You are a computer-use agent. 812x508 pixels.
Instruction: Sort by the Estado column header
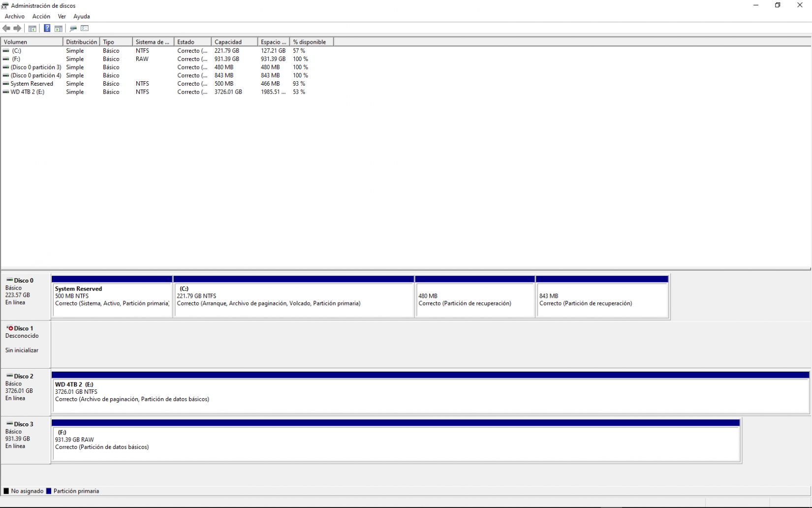click(193, 42)
